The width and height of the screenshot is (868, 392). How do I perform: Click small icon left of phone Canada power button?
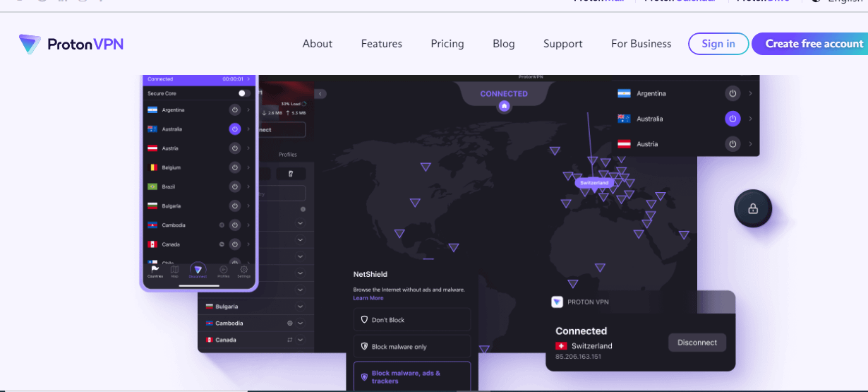[222, 244]
